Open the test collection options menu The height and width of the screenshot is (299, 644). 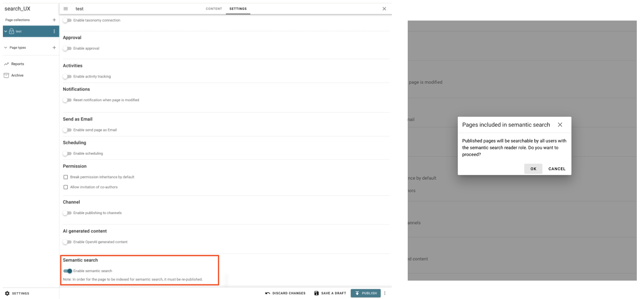[x=54, y=31]
